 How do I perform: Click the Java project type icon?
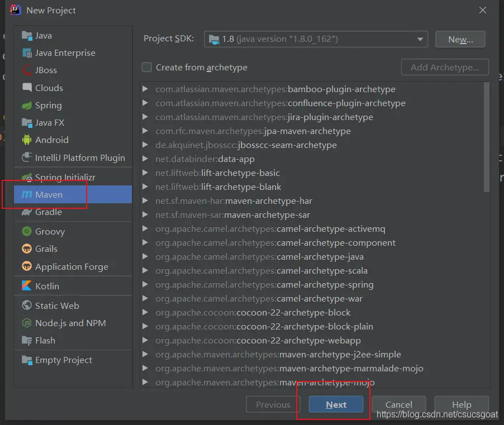(27, 36)
